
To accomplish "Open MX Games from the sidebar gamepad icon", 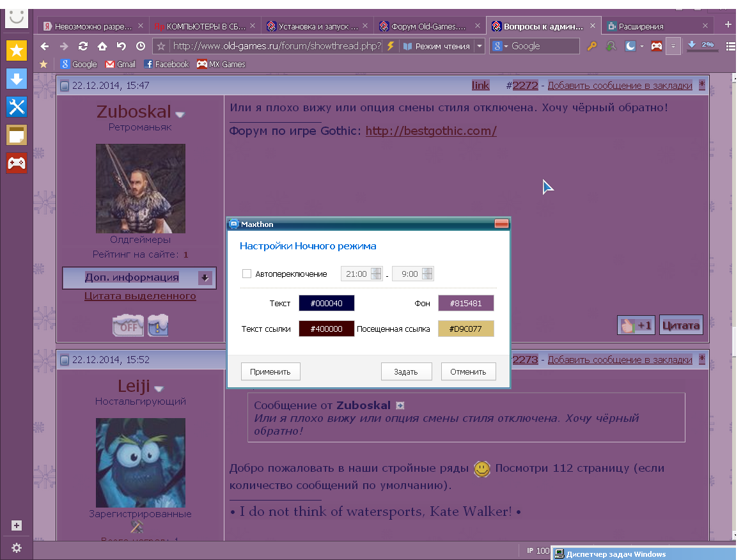I will pyautogui.click(x=16, y=163).
